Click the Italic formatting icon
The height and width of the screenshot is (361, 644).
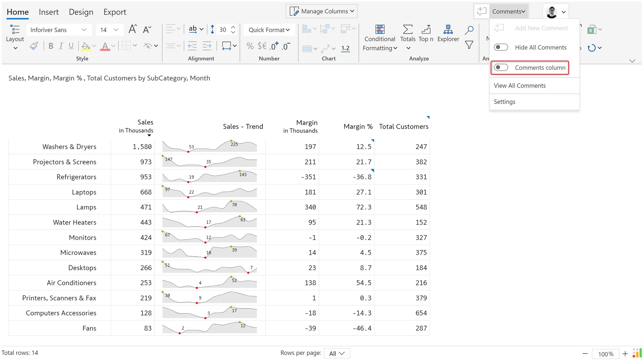point(61,46)
